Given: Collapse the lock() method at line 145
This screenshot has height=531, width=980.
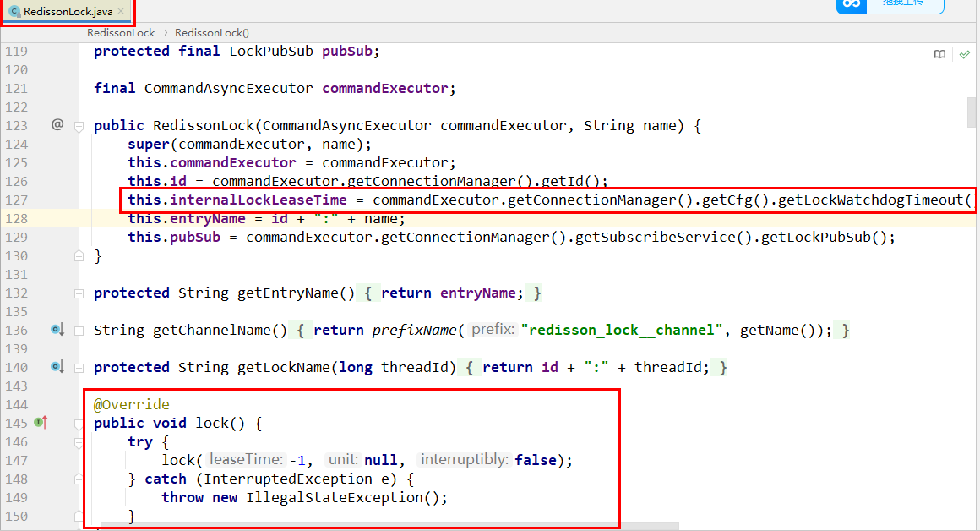Looking at the screenshot, I should 79,424.
